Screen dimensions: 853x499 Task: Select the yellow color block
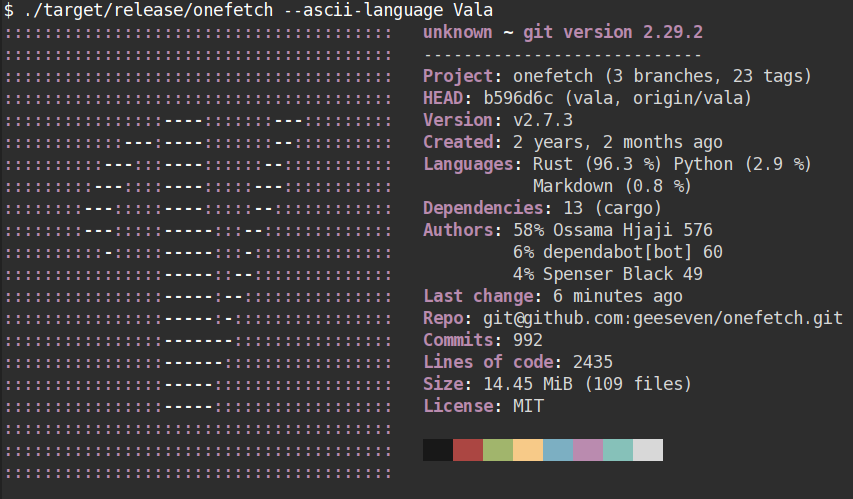[x=528, y=450]
